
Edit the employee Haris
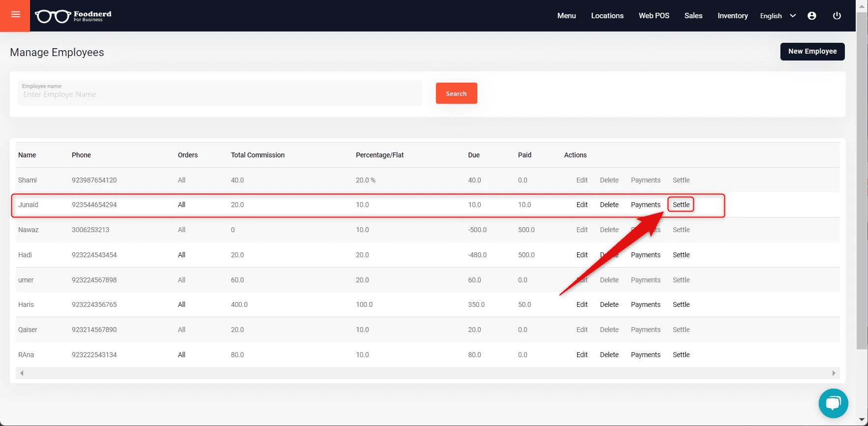pyautogui.click(x=582, y=304)
